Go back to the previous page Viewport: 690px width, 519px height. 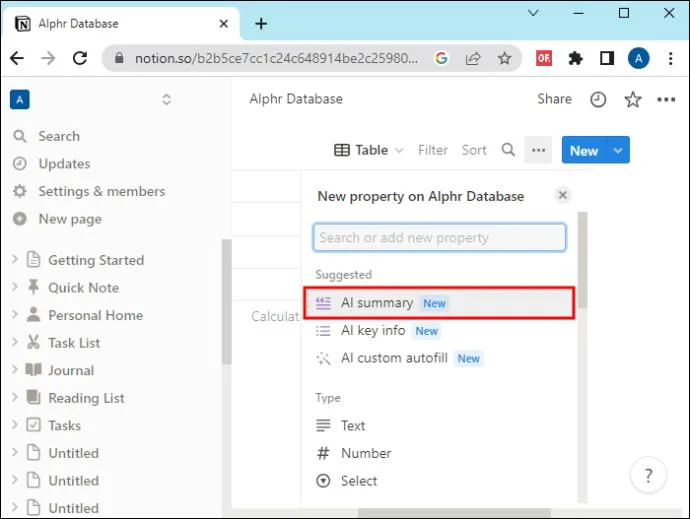pyautogui.click(x=17, y=58)
